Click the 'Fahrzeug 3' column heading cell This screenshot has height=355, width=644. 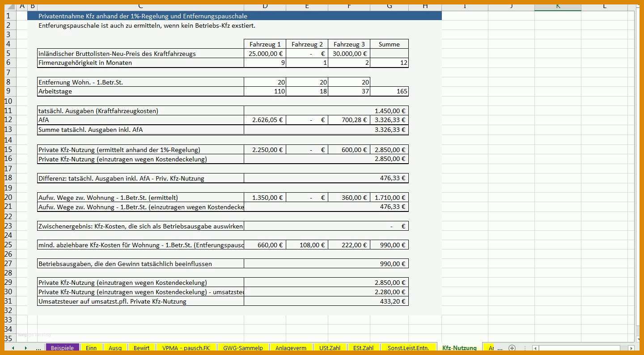(x=349, y=44)
